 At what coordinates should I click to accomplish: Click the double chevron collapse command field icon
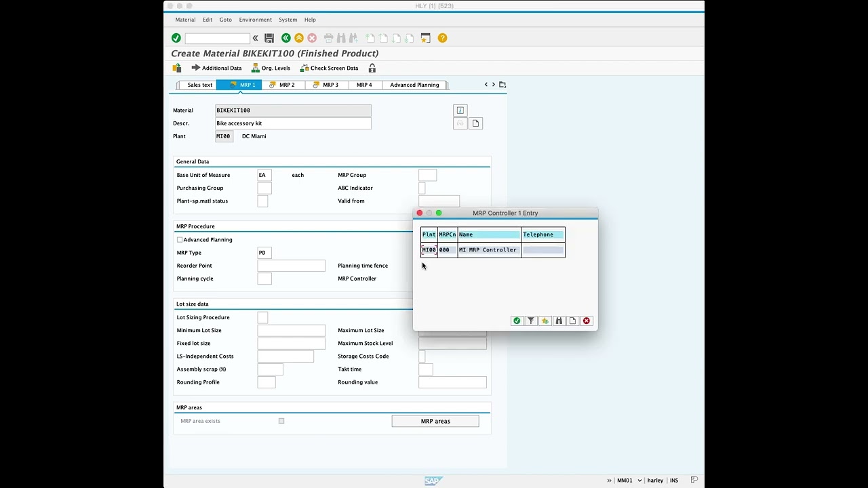click(256, 38)
